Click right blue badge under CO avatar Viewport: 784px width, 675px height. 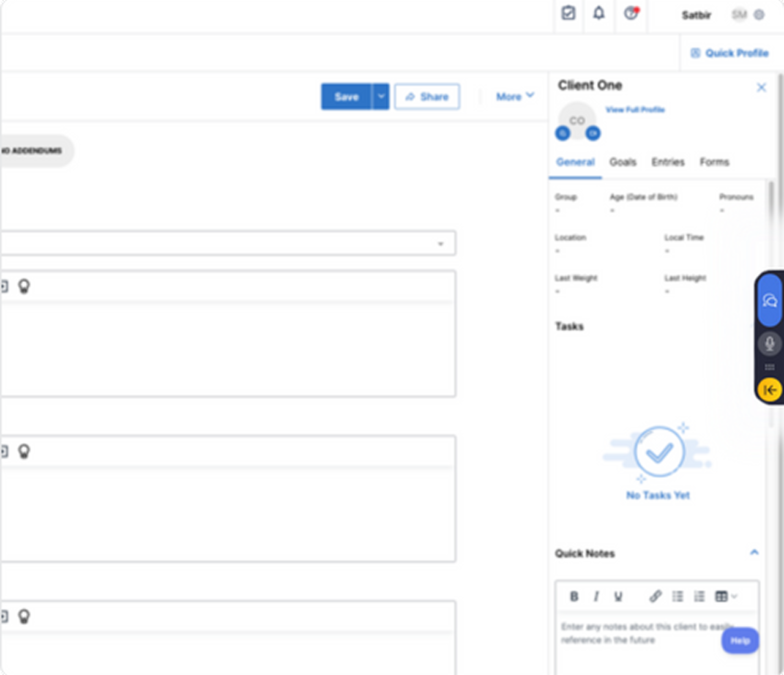click(593, 133)
